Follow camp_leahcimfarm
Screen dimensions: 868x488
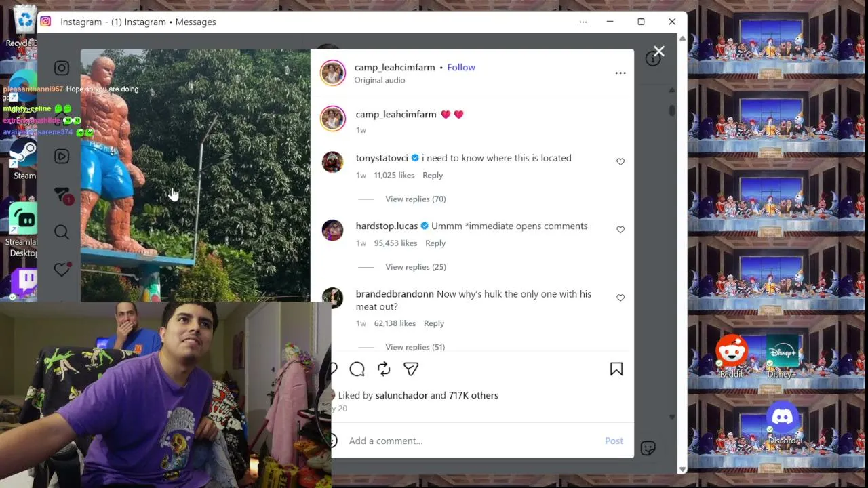pyautogui.click(x=461, y=68)
